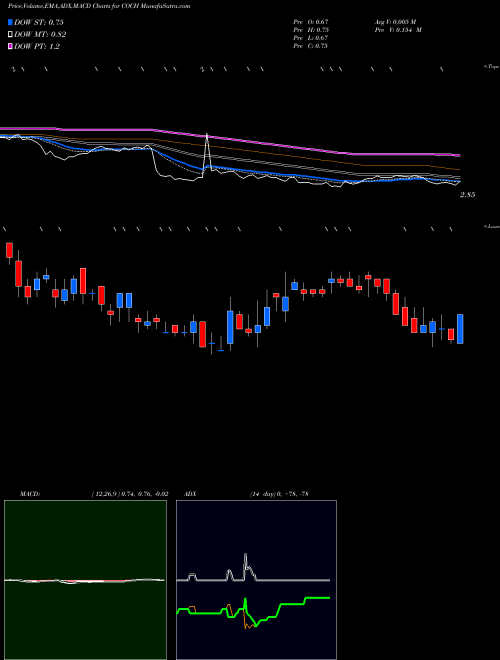Click the first red candlestick at chart start
The height and width of the screenshot is (660, 500).
point(9,250)
